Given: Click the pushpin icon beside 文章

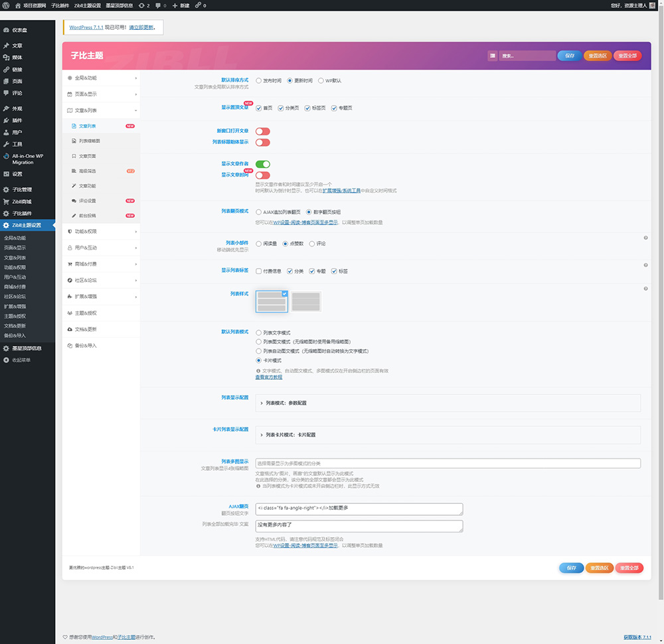Looking at the screenshot, I should [x=6, y=45].
